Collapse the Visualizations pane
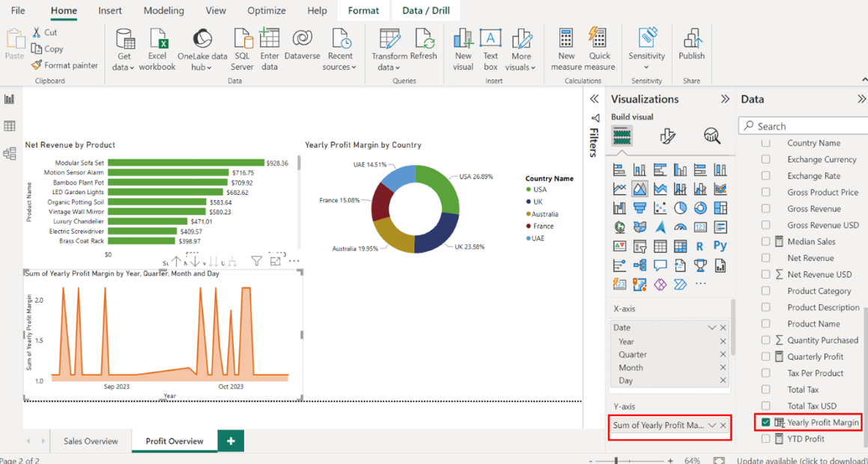868x464 pixels. pyautogui.click(x=724, y=99)
